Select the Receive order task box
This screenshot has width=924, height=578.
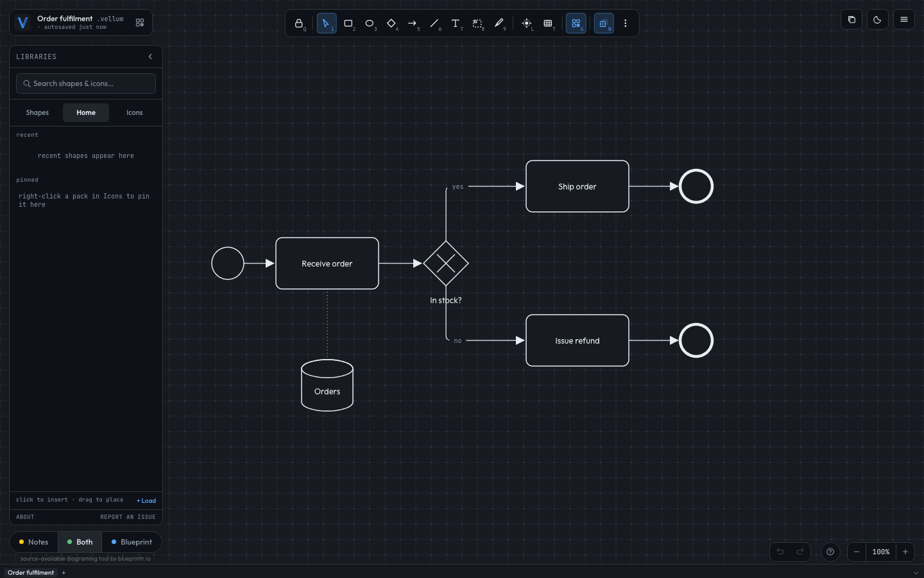[x=327, y=263]
